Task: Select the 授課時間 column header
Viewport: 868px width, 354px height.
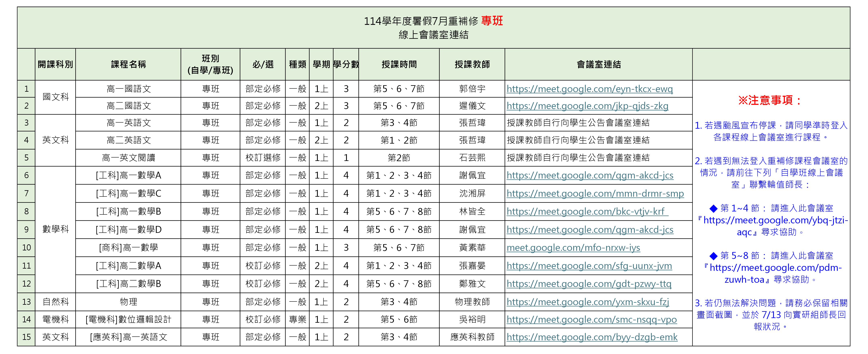Action: tap(399, 64)
